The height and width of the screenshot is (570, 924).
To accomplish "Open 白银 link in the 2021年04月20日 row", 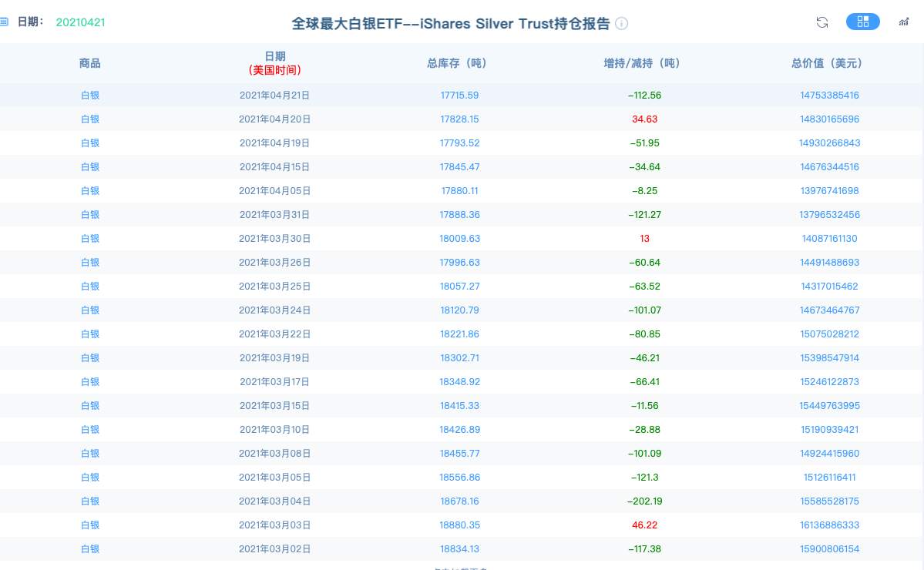I will pyautogui.click(x=90, y=119).
